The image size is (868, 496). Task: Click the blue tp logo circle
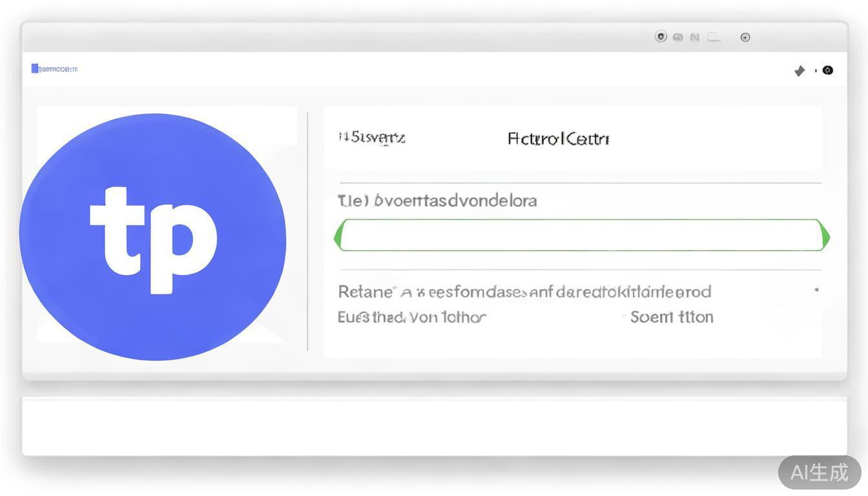(x=152, y=236)
